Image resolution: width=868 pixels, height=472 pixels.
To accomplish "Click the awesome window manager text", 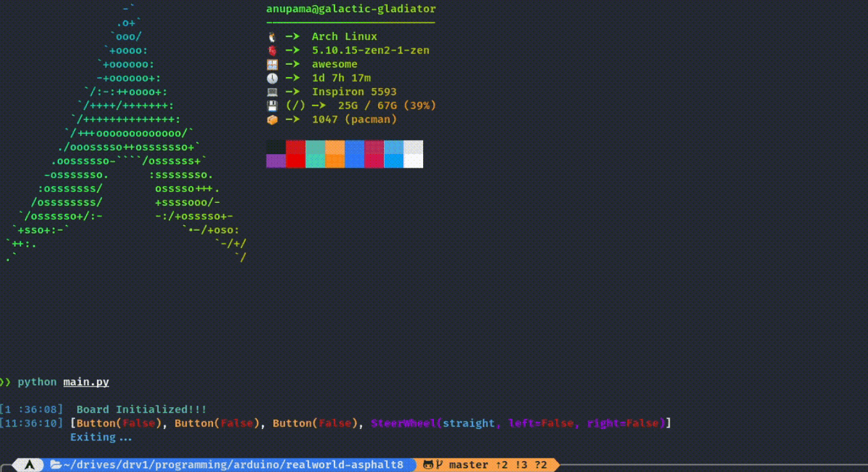I will (334, 64).
